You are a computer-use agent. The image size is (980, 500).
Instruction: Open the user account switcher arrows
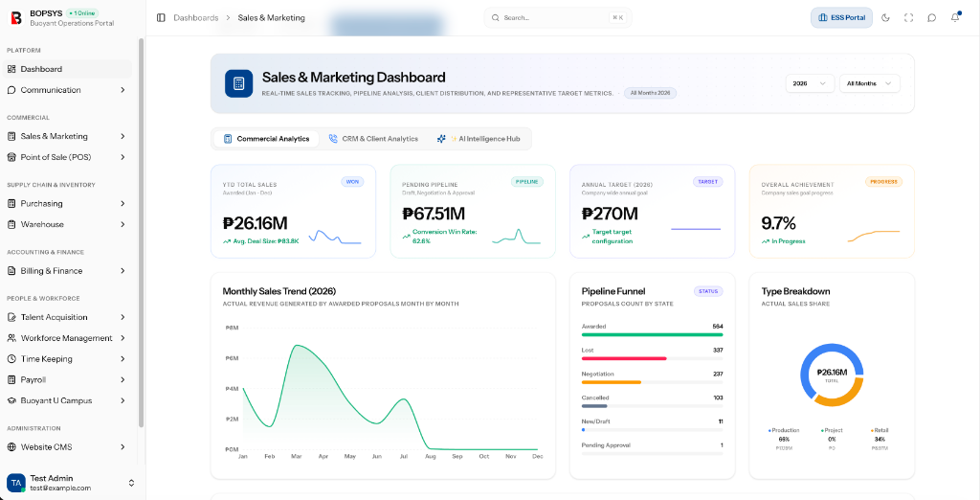coord(131,483)
